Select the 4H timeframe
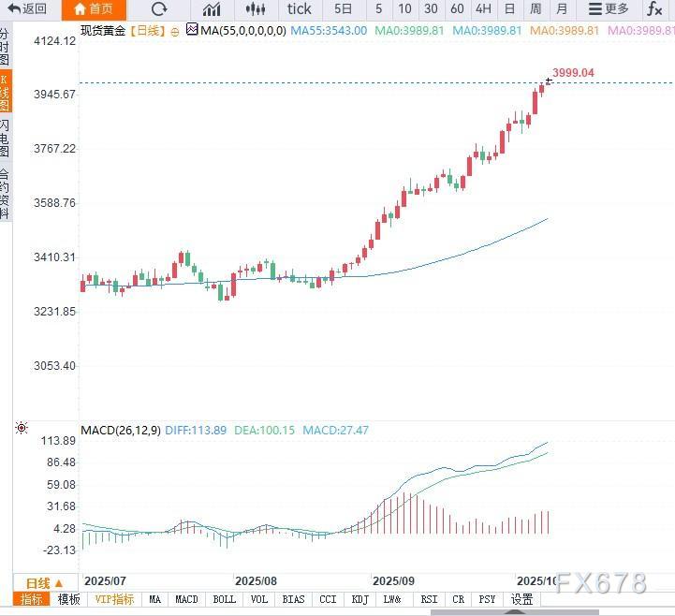The height and width of the screenshot is (616, 675). tap(483, 9)
